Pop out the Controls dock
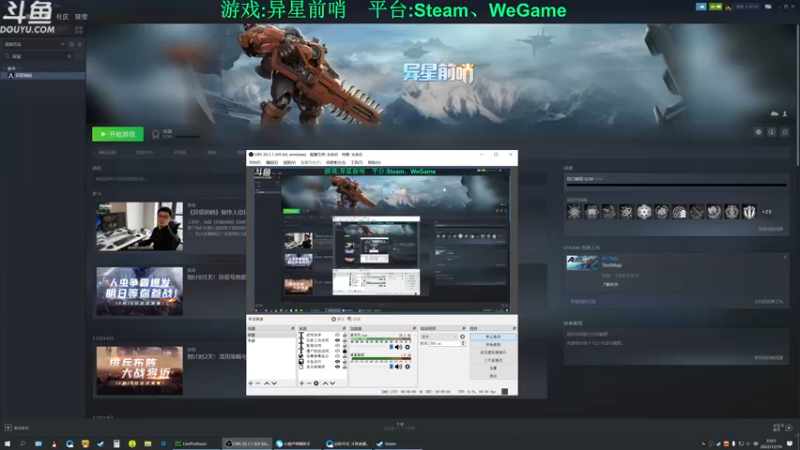Screen dimensions: 800x450 tap(514, 329)
